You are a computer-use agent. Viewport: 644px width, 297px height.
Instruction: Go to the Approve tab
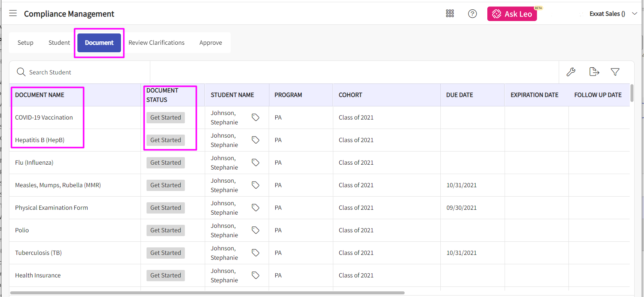coord(210,43)
